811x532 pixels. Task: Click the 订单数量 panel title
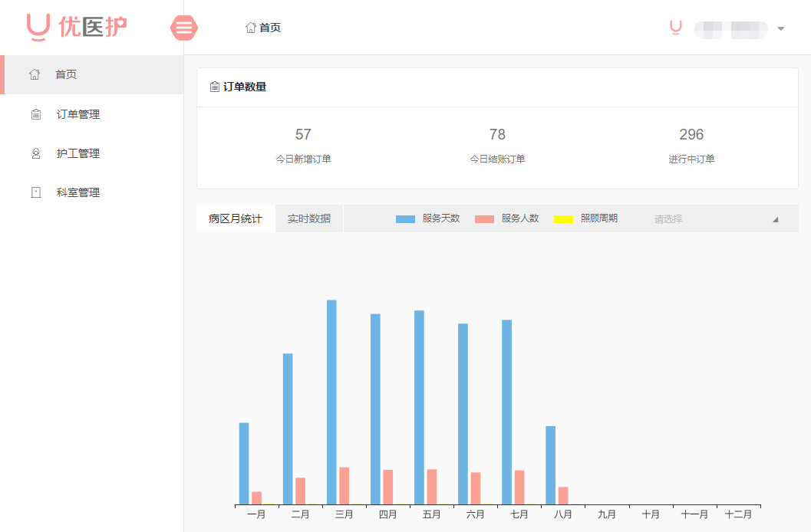pyautogui.click(x=245, y=87)
